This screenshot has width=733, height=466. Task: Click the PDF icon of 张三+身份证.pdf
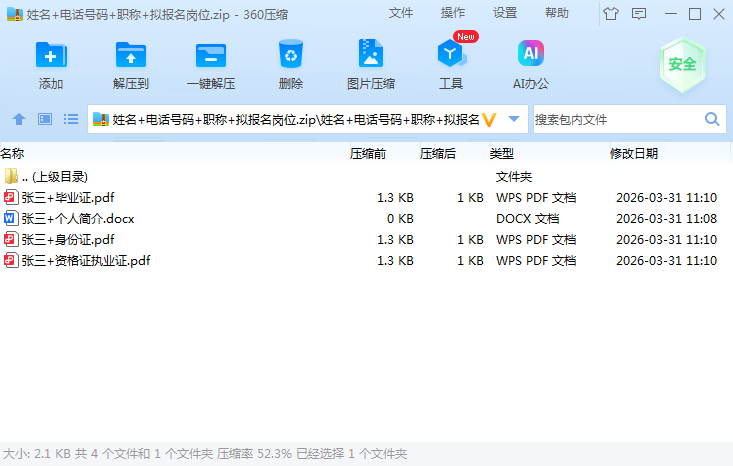(x=11, y=239)
